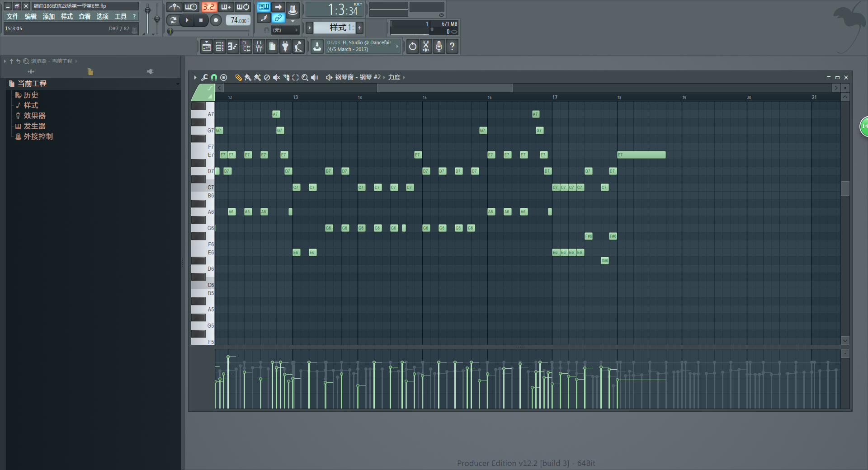The image size is (868, 470).
Task: Open the 历史 browser item
Action: [x=31, y=95]
